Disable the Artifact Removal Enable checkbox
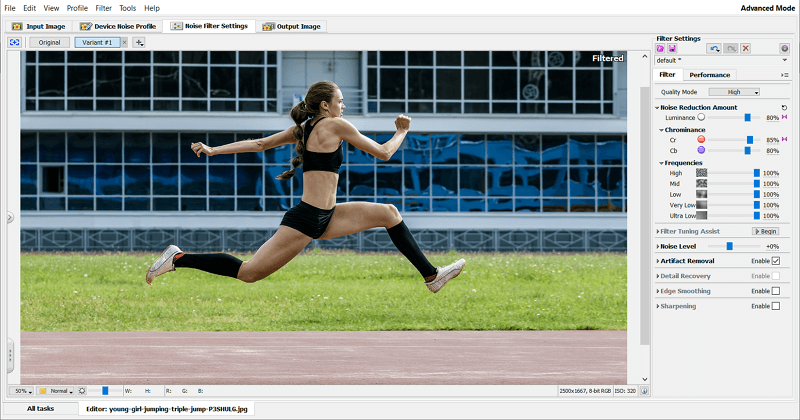Screen dimensions: 800x420 [x=776, y=261]
